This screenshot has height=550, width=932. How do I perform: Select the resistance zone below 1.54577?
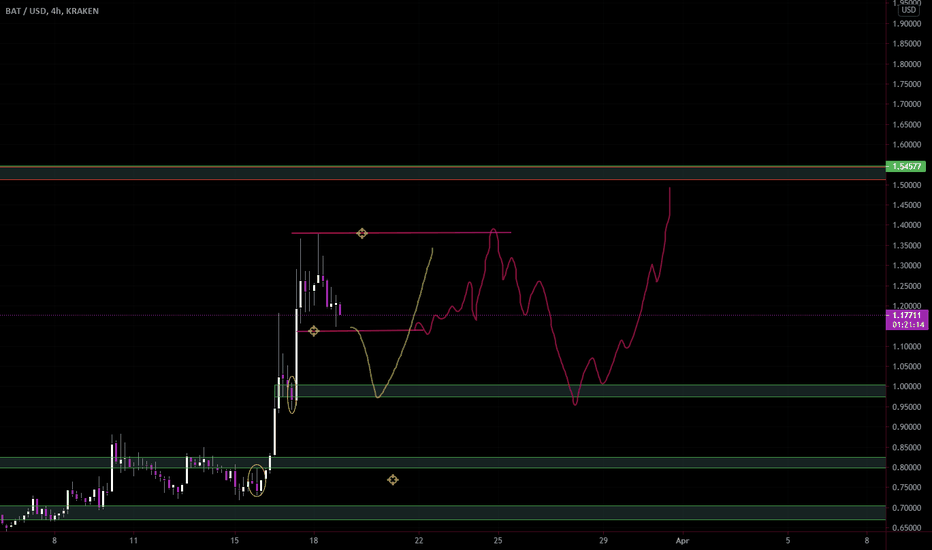pyautogui.click(x=443, y=173)
